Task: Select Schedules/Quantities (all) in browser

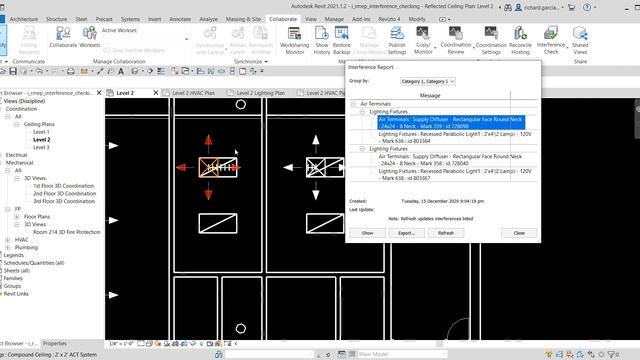Action: point(34,263)
